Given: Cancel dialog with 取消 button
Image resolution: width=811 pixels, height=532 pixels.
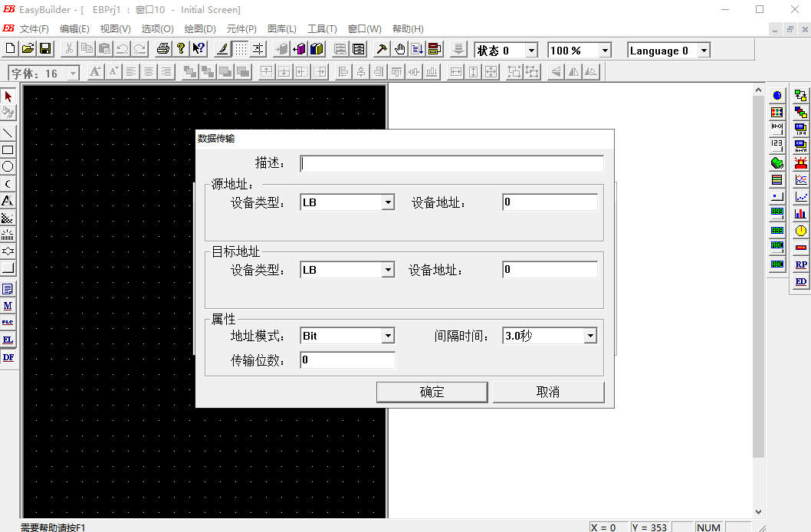Looking at the screenshot, I should (x=548, y=392).
